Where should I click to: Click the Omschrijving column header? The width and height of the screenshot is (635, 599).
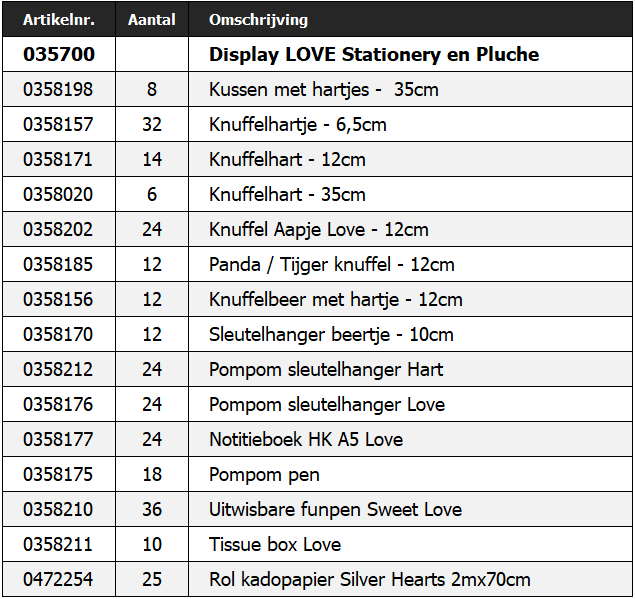coord(258,19)
